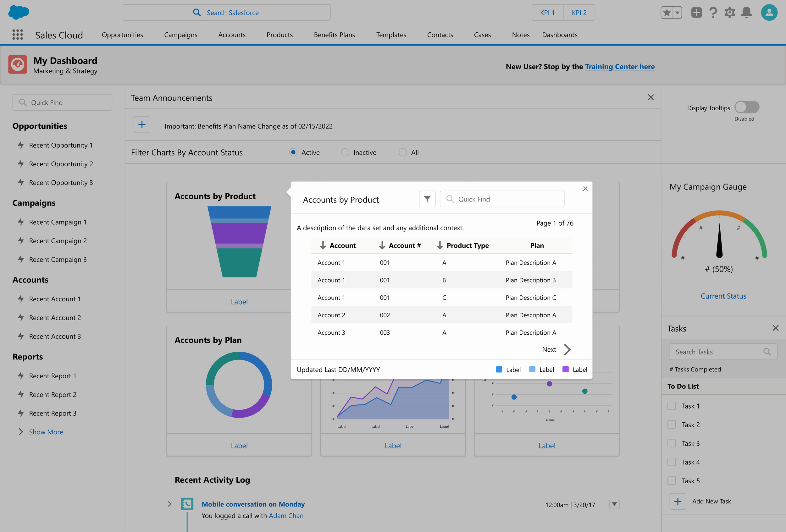786x532 pixels.
Task: Click the plus icon beside team announcement
Action: pos(142,125)
